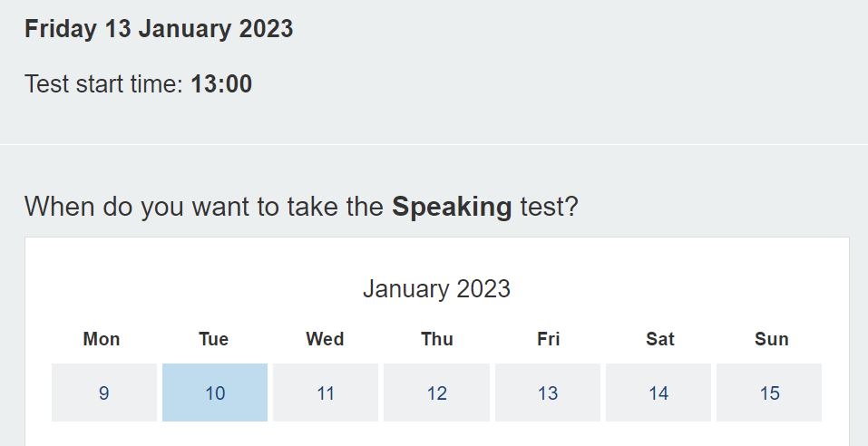Image resolution: width=868 pixels, height=446 pixels.
Task: Click the January 2023 month title
Action: (x=436, y=289)
